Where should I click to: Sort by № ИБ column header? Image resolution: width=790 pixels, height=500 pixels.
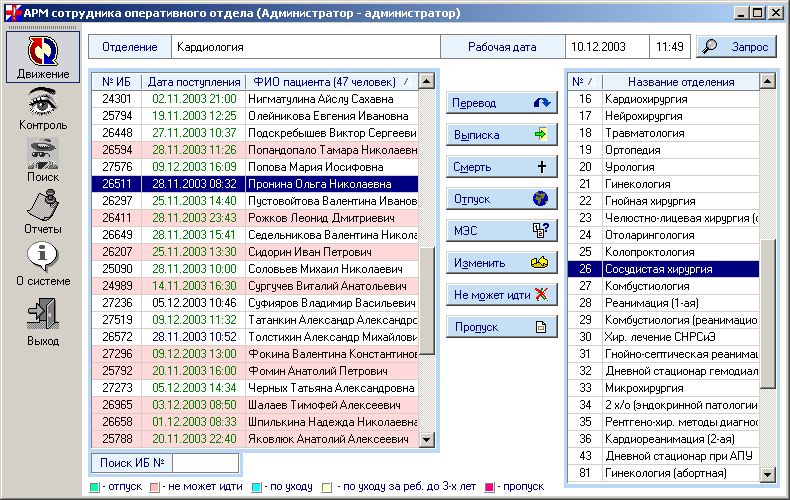click(116, 82)
